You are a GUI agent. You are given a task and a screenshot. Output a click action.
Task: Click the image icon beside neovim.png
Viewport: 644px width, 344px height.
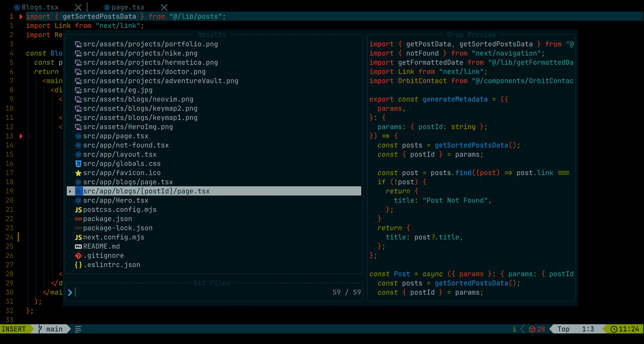(78, 99)
